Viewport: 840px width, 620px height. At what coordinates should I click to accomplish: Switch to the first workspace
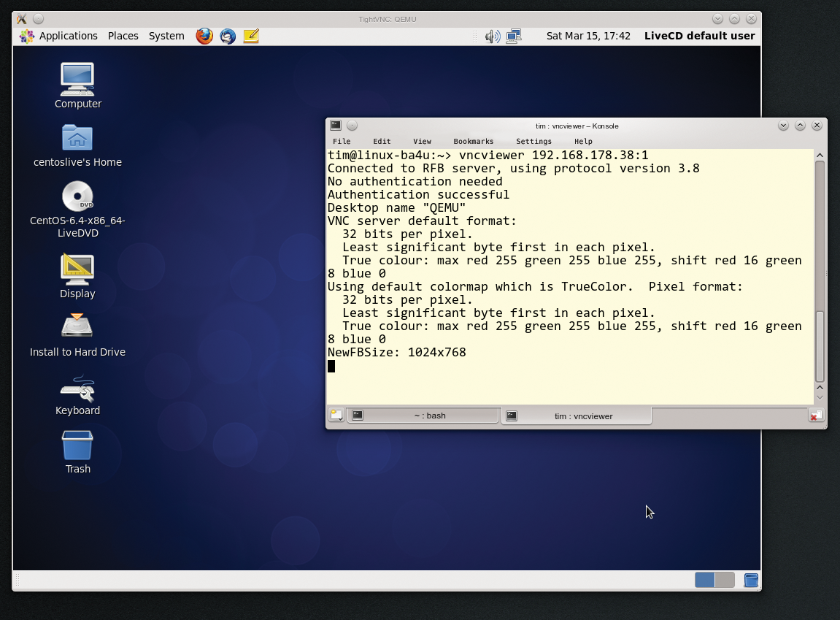[705, 580]
